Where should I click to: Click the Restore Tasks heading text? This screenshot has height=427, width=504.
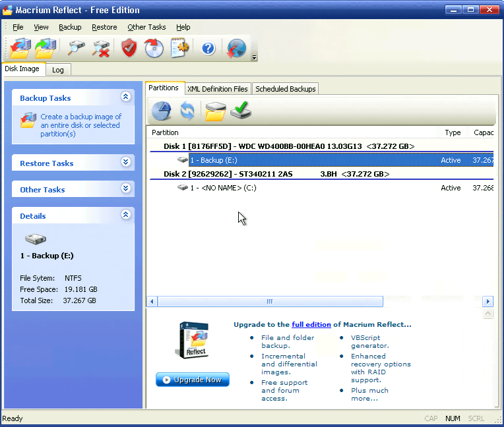click(x=47, y=163)
